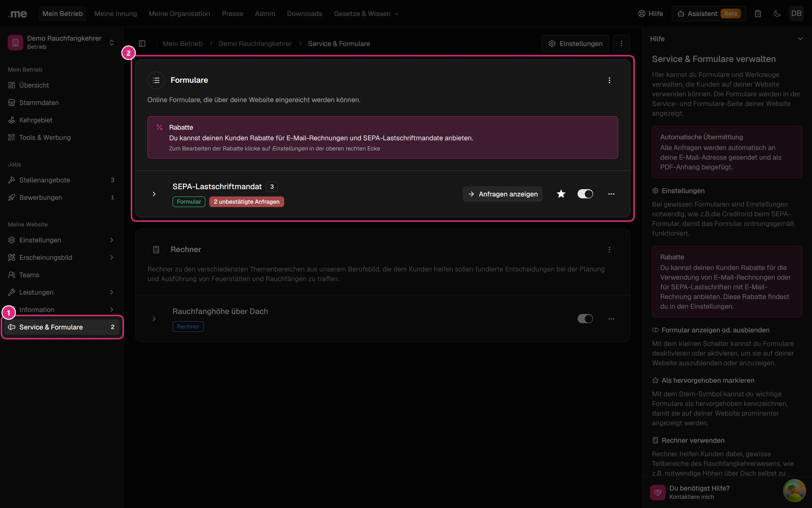Click the Rechner calculator icon
The height and width of the screenshot is (508, 812).
click(x=156, y=250)
